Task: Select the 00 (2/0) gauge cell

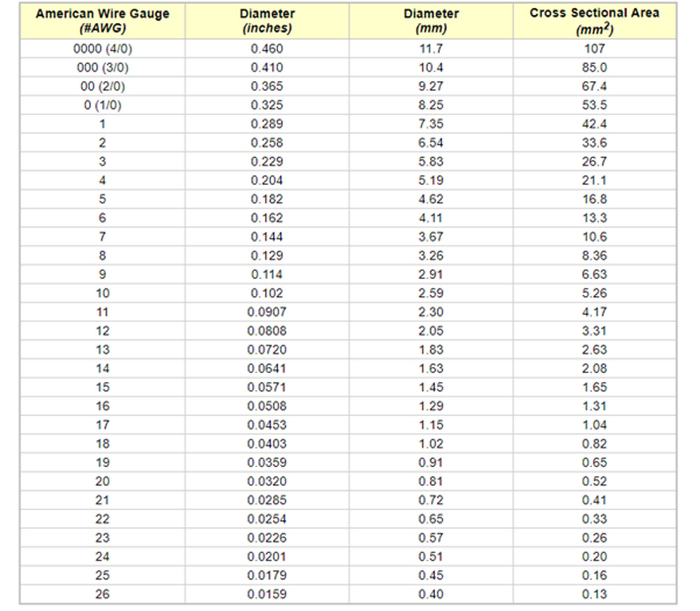Action: [x=103, y=86]
